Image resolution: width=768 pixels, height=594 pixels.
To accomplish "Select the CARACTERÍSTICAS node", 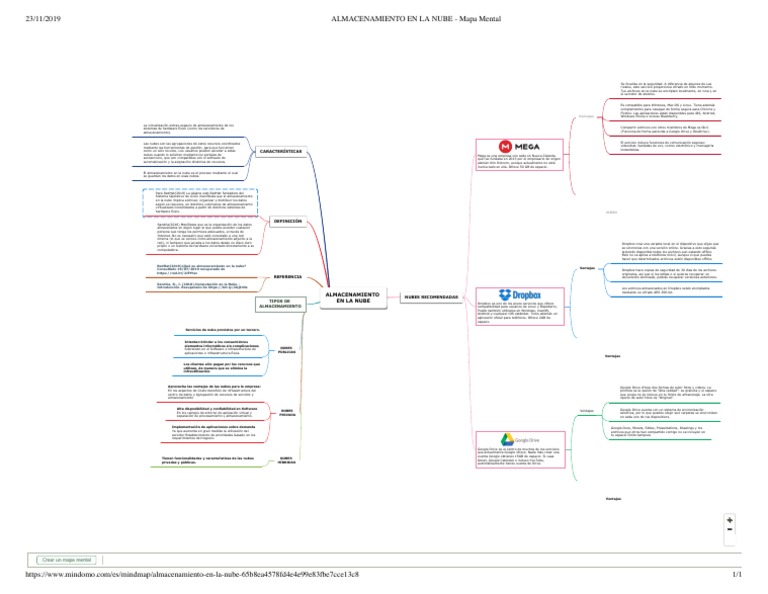I will [x=281, y=152].
